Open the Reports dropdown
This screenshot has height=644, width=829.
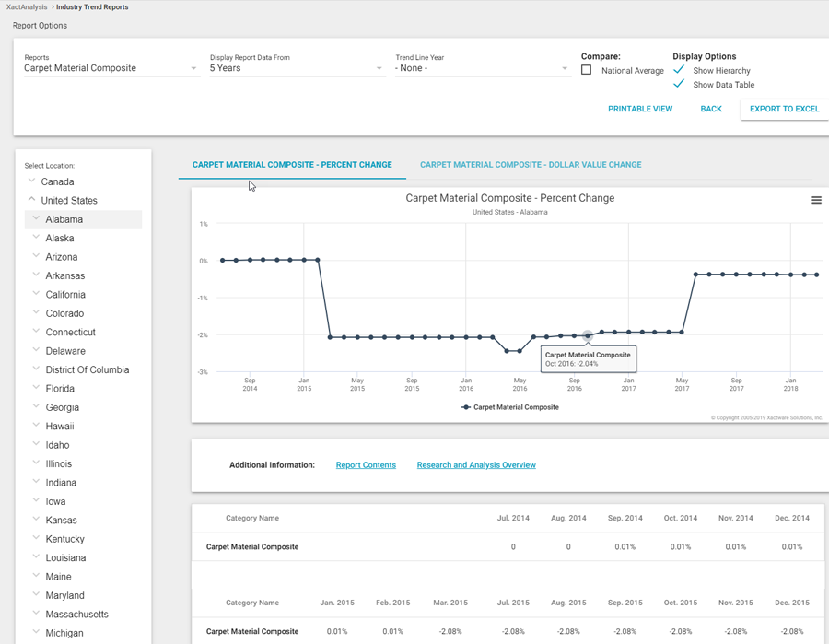coord(111,68)
